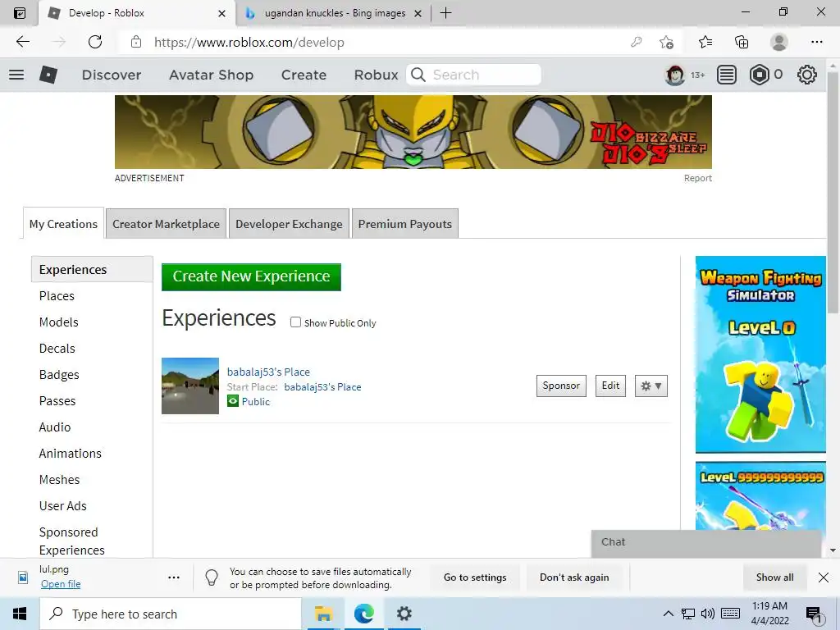Click into the Roblox Search field
840x630 pixels.
pos(473,75)
